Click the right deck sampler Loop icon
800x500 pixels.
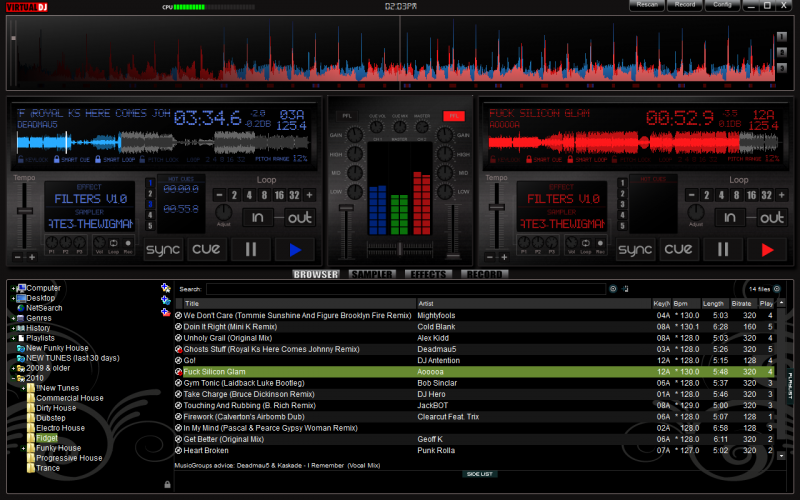click(x=586, y=243)
